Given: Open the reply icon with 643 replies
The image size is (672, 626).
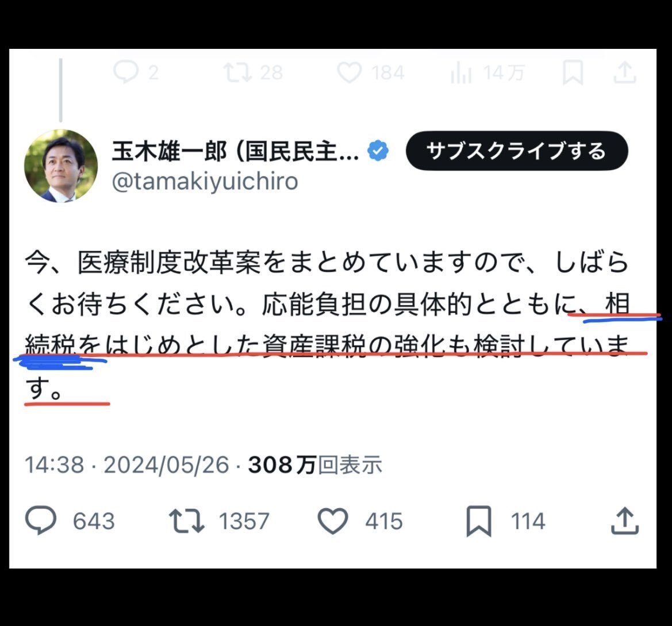Looking at the screenshot, I should pos(41,520).
